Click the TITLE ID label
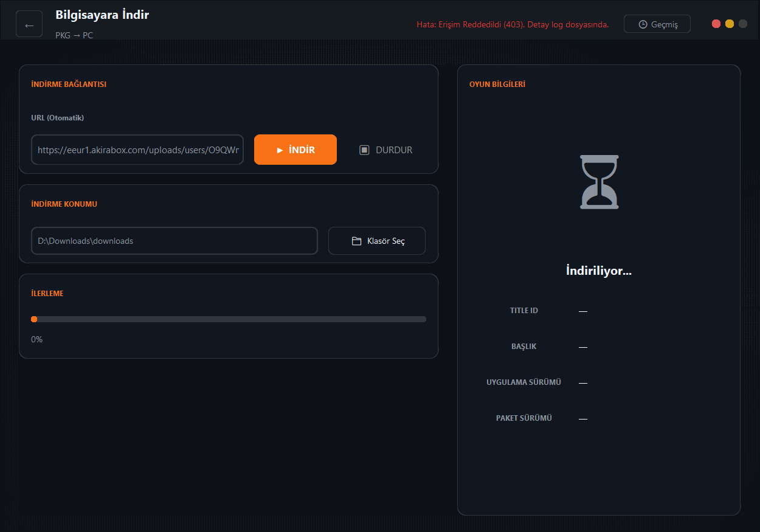The width and height of the screenshot is (760, 532). [524, 311]
